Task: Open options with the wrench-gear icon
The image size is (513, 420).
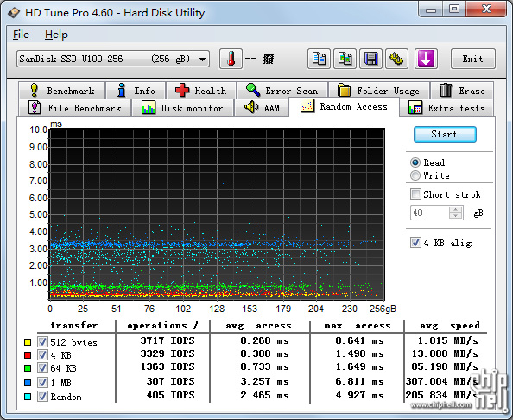Action: point(396,59)
